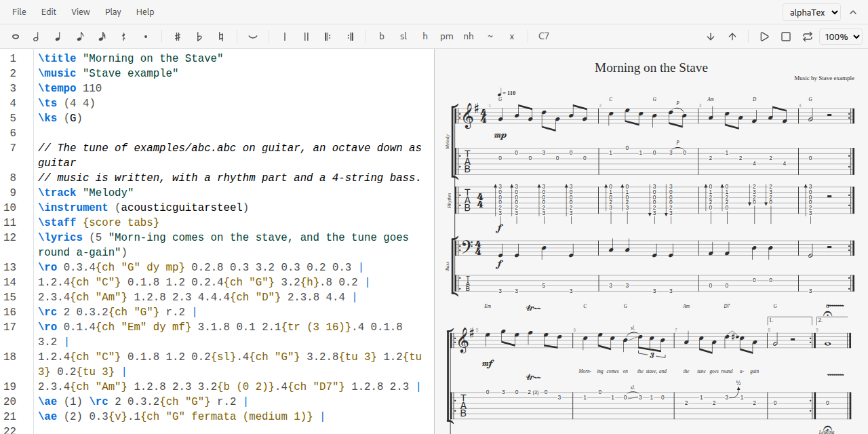The image size is (868, 434).
Task: Click line 13 in code editor
Action: (x=231, y=267)
